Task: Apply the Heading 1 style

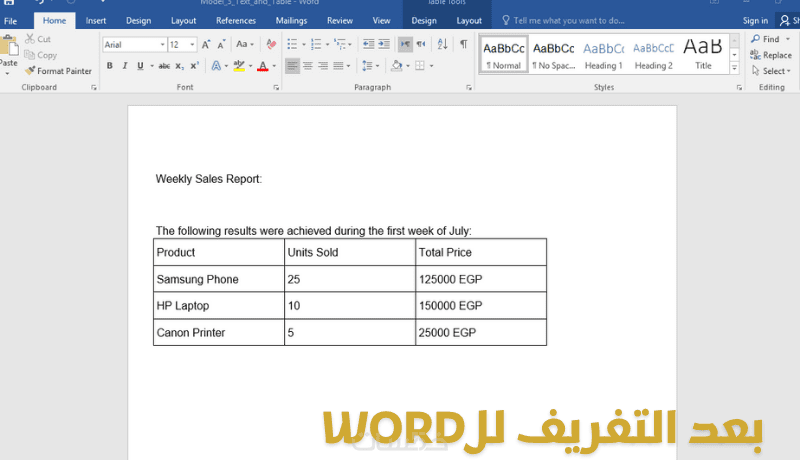Action: click(604, 55)
